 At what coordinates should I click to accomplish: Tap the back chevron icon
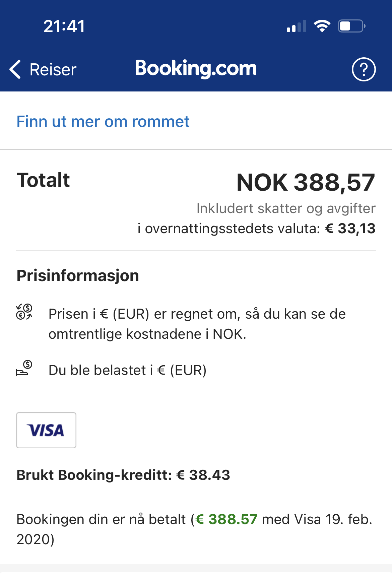[x=15, y=70]
